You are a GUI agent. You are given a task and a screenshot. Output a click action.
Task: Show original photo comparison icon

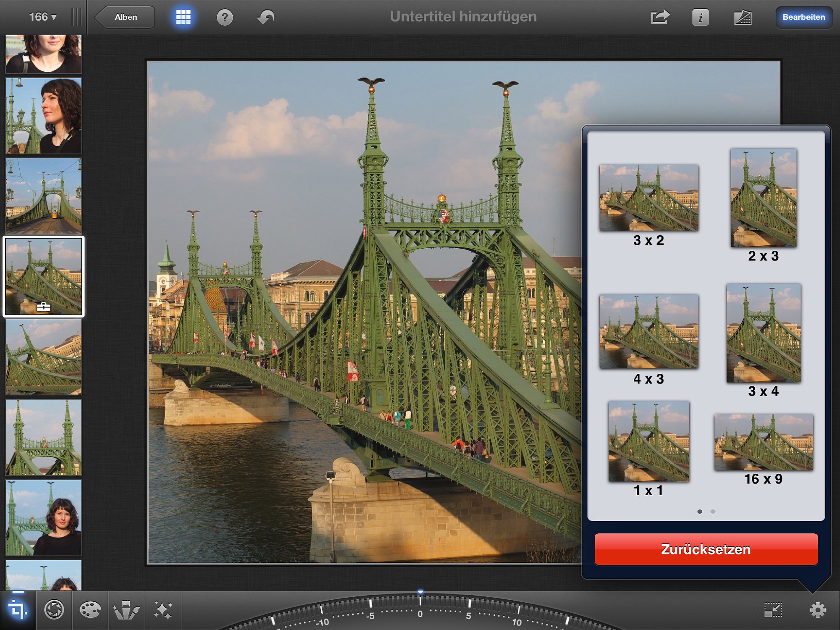tap(743, 17)
